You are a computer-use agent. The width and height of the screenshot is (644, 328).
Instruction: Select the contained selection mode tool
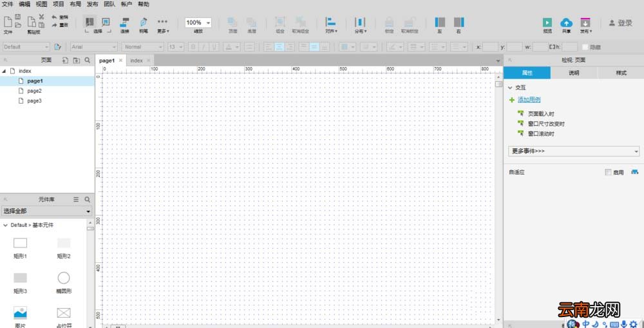pyautogui.click(x=106, y=22)
